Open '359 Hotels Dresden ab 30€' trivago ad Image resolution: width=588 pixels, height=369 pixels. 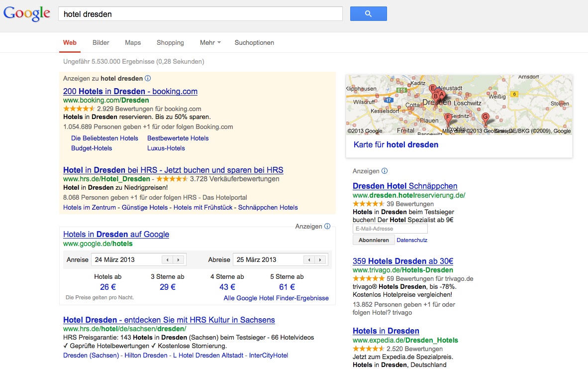point(403,261)
